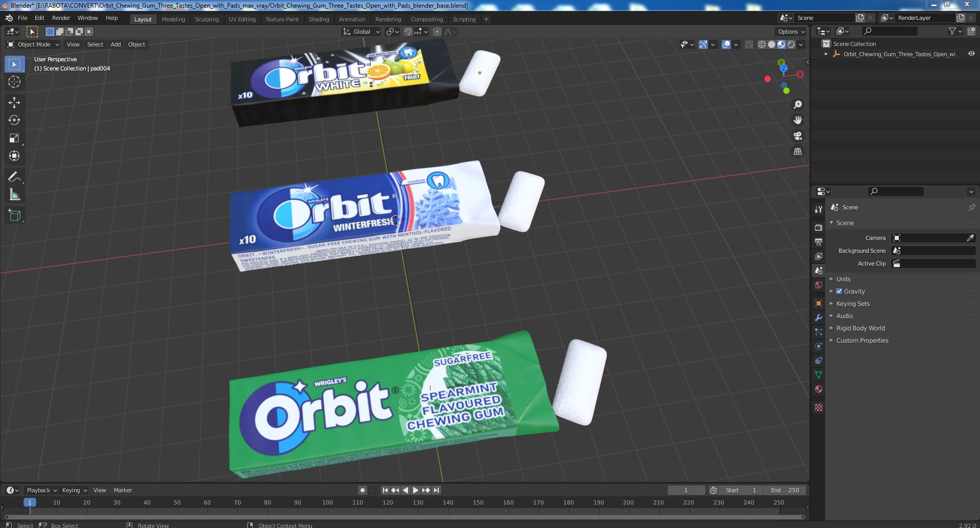Toggle the pin icon in Scene properties

tap(971, 207)
